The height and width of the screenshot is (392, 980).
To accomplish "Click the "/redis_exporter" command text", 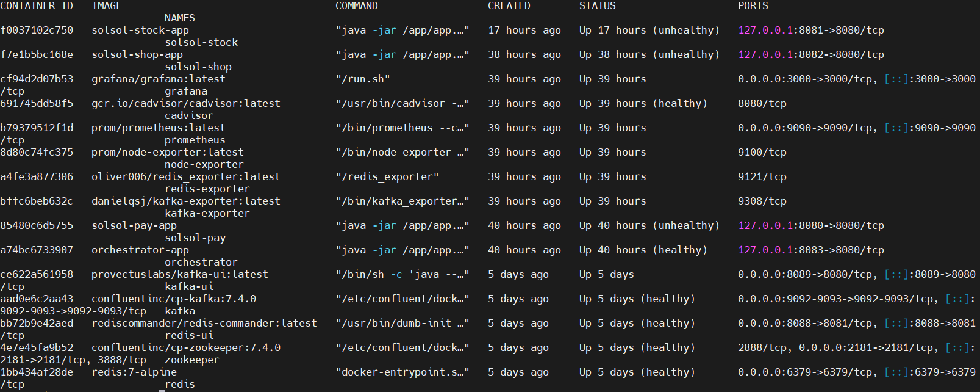I will [x=387, y=177].
